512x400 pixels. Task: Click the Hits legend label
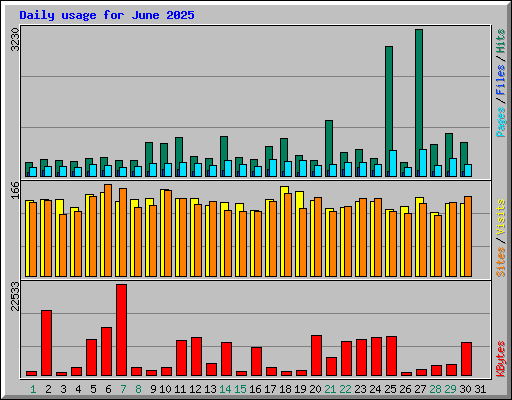point(501,41)
